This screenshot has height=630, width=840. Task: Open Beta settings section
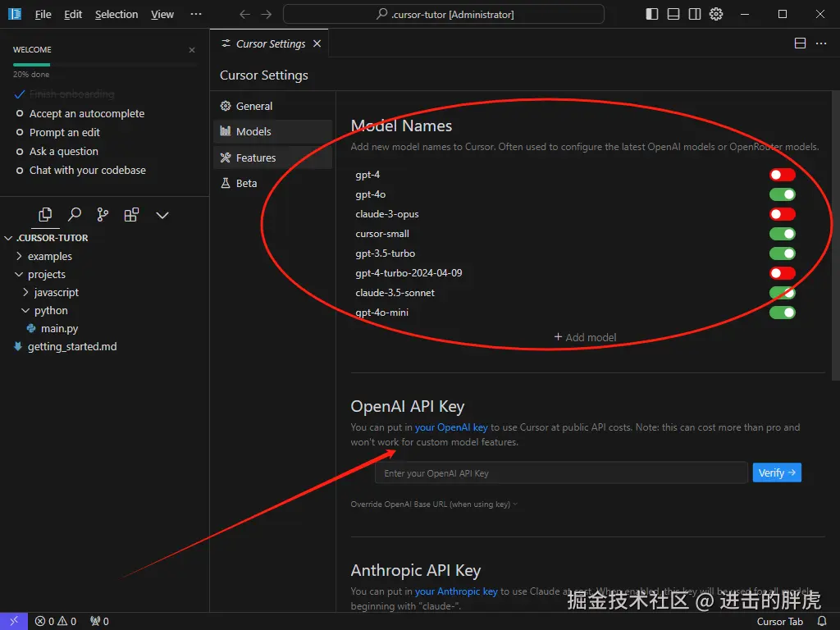pos(272,183)
